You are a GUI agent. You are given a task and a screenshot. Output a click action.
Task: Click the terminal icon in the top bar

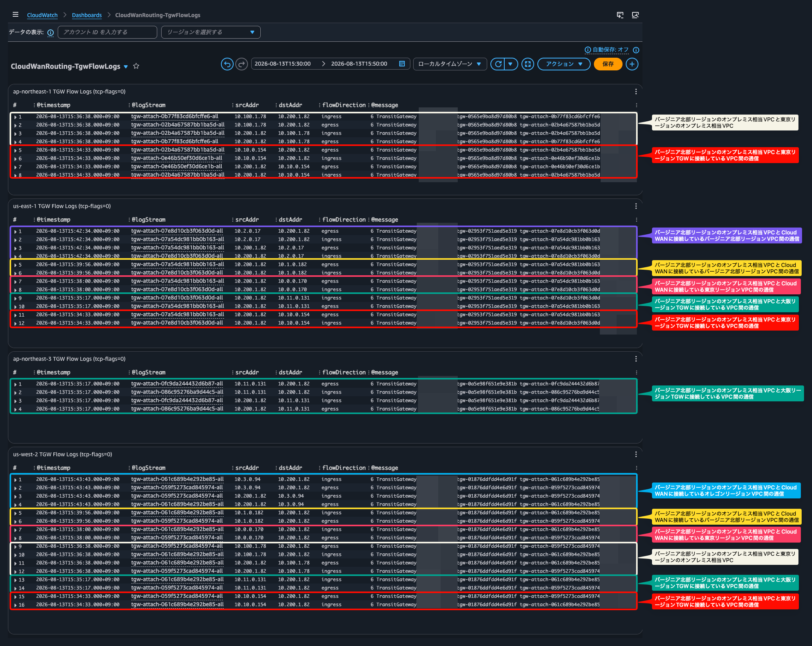pyautogui.click(x=620, y=15)
